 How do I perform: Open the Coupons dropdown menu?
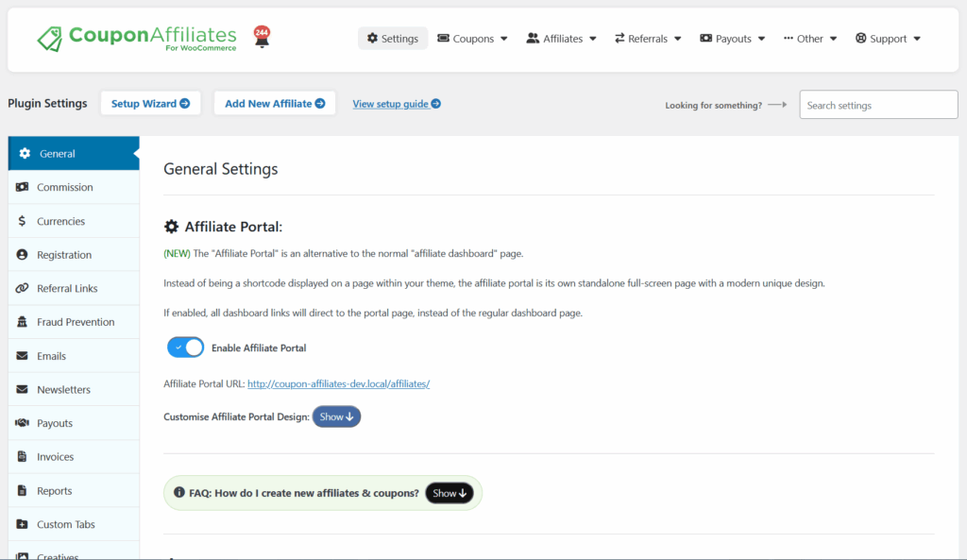[473, 39]
